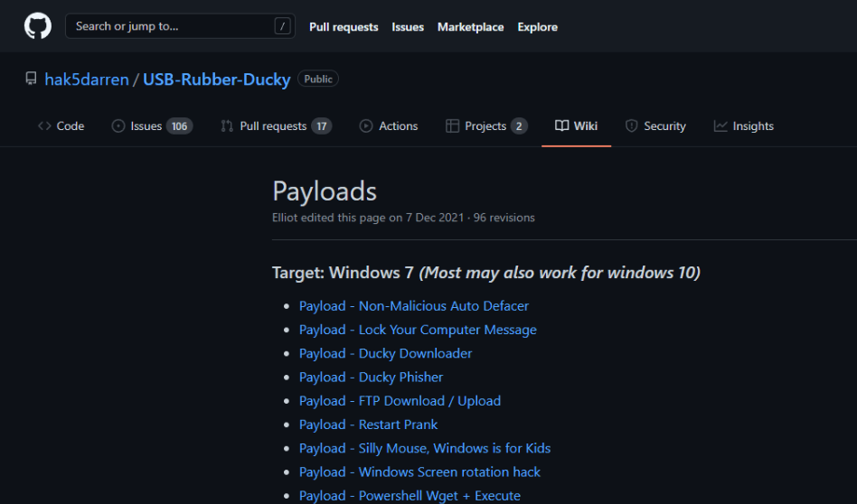
Task: Click the Issues circle icon
Action: coord(118,126)
